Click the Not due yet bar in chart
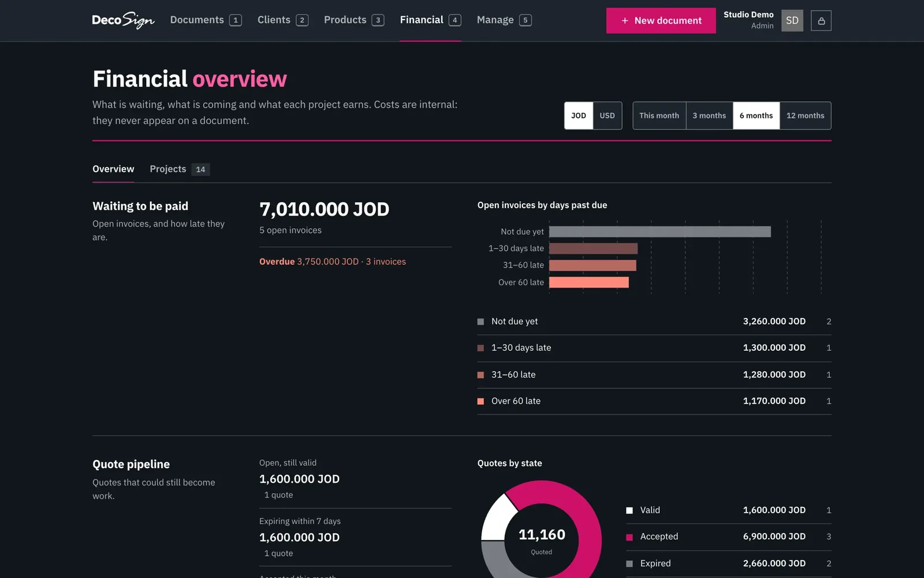Viewport: 924px width, 578px height. (x=660, y=232)
